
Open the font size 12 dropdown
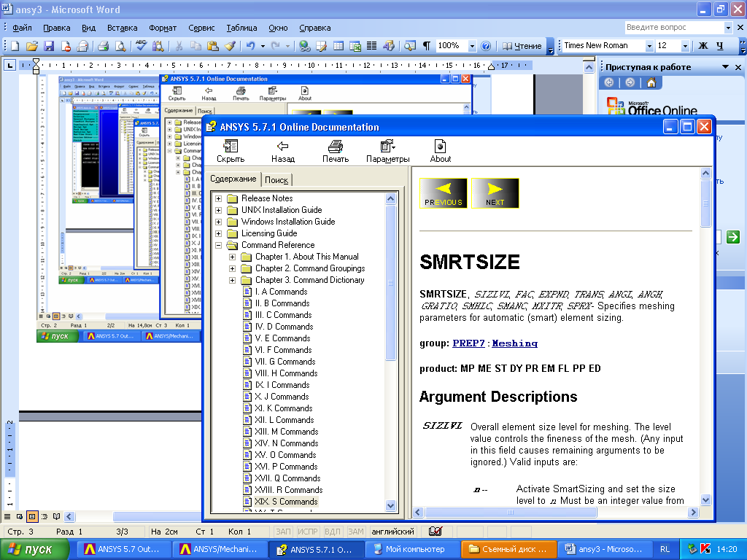pos(685,46)
